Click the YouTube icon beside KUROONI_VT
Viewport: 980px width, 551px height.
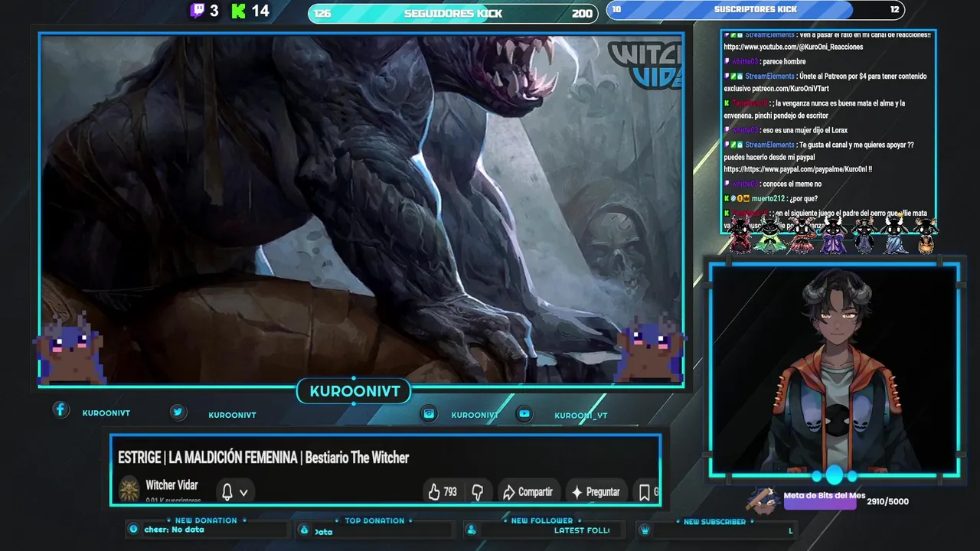(x=524, y=413)
